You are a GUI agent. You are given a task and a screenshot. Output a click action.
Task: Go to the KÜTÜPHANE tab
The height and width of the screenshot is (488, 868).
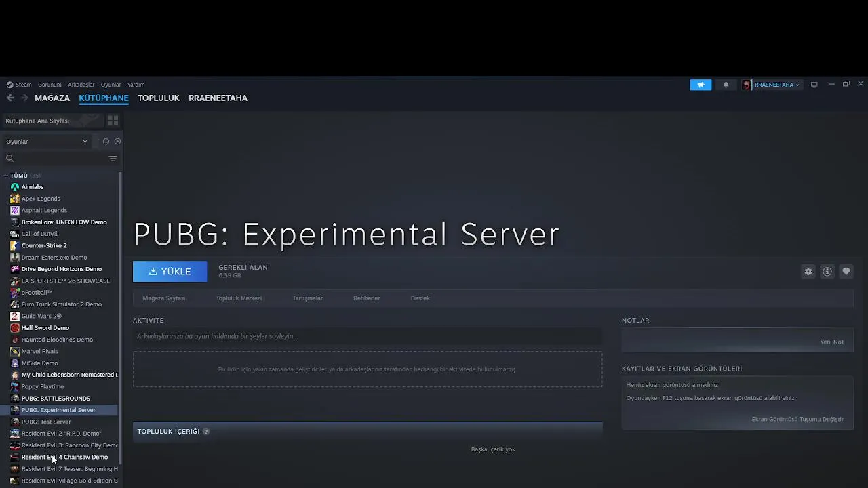pyautogui.click(x=104, y=98)
